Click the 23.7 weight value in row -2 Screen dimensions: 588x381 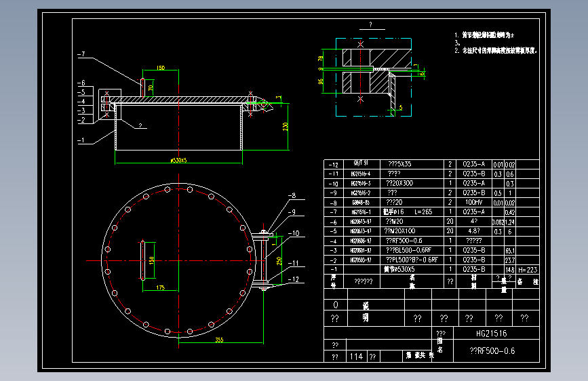[510, 260]
